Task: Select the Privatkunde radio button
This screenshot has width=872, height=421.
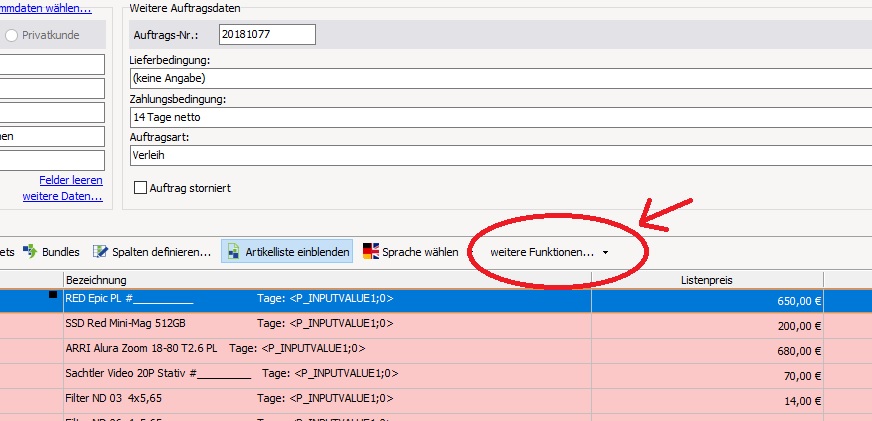Action: pyautogui.click(x=11, y=36)
